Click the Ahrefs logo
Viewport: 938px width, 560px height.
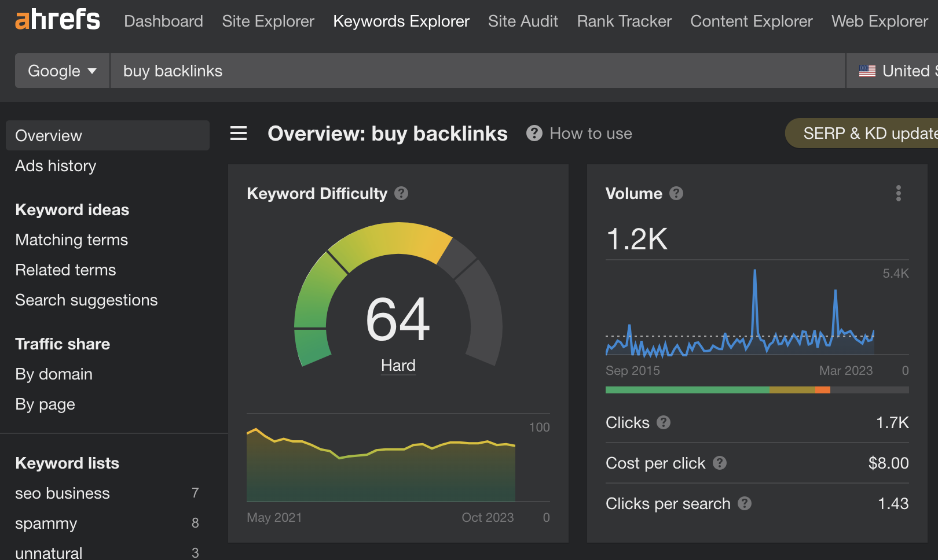coord(57,20)
